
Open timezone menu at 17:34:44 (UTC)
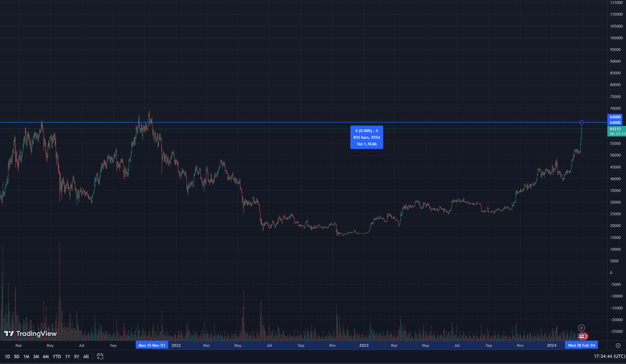[x=609, y=356]
